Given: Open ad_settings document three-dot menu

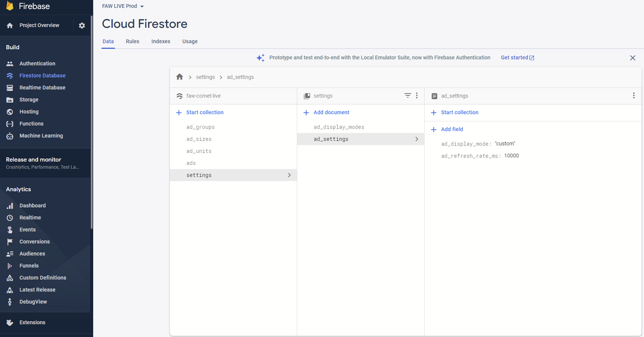Looking at the screenshot, I should (633, 95).
